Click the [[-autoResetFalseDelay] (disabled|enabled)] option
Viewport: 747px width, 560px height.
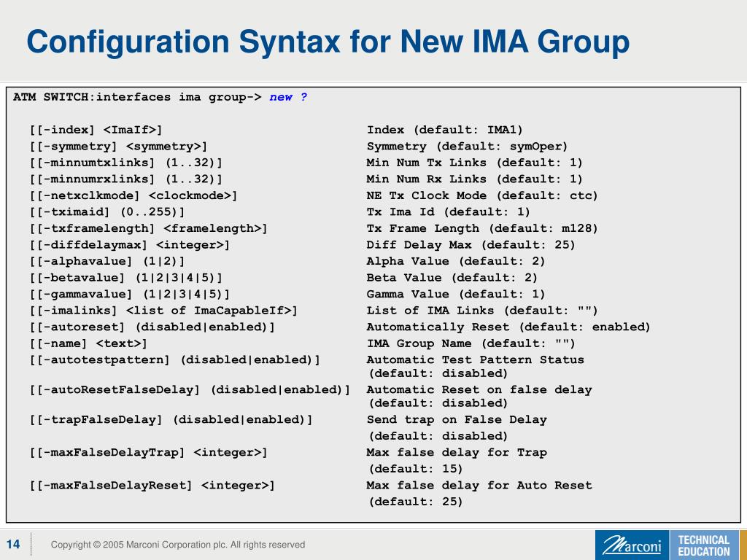point(190,390)
